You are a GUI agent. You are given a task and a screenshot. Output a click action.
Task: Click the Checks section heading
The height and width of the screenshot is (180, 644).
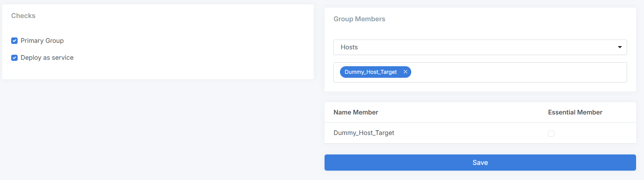23,16
